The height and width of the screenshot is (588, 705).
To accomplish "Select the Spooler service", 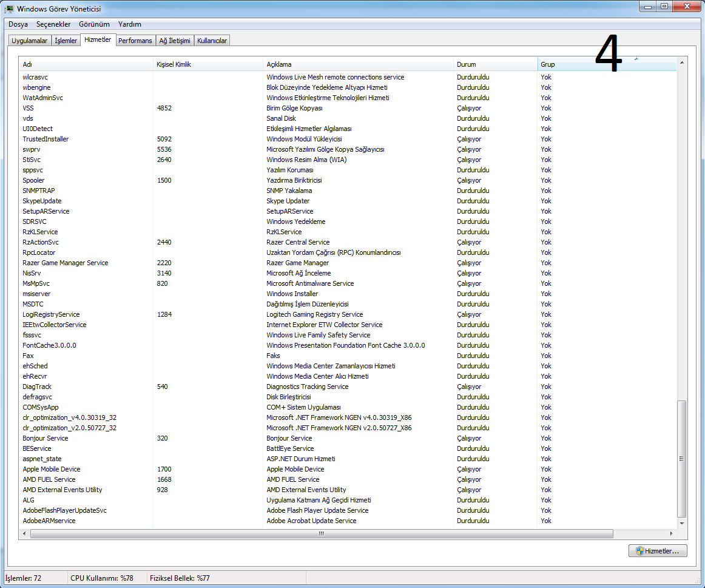I will [x=34, y=181].
